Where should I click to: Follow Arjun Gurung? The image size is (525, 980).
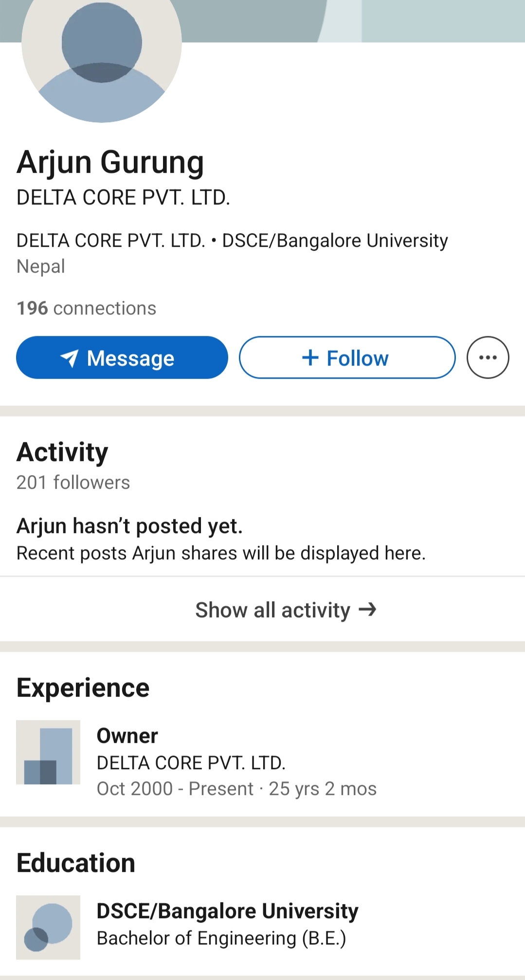(x=347, y=358)
